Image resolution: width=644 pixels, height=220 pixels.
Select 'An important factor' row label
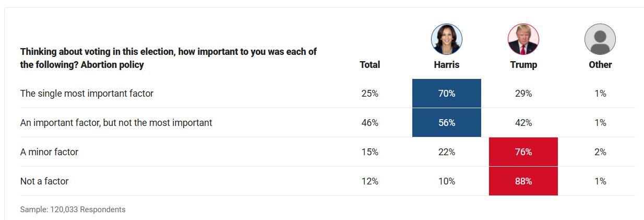pyautogui.click(x=116, y=123)
